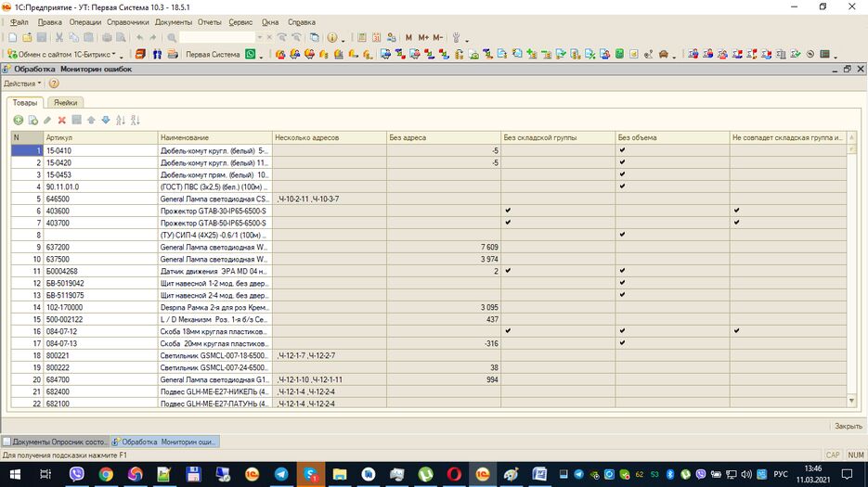Click the orange book icon after Bitrix exchange
Image resolution: width=868 pixels, height=487 pixels.
(140, 54)
